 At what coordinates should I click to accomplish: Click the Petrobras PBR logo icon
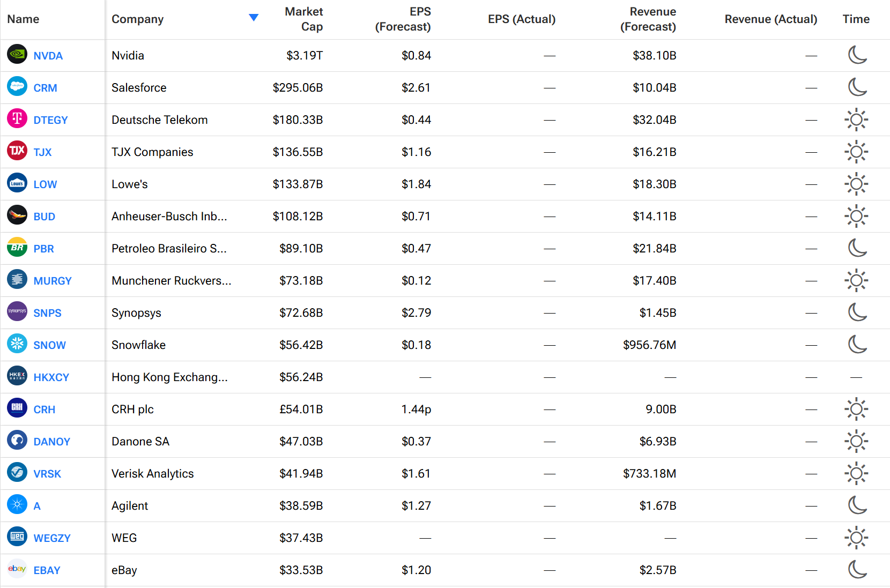17,247
